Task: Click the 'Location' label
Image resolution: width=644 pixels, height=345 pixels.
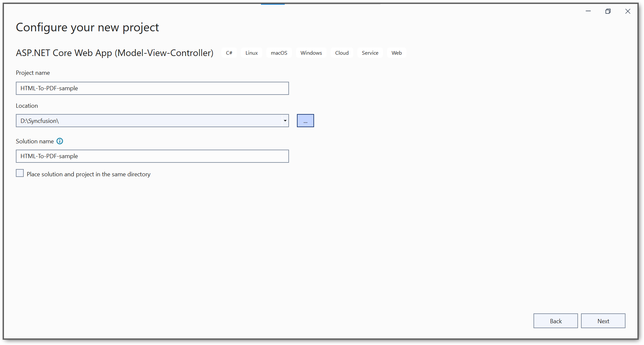Action: click(27, 106)
